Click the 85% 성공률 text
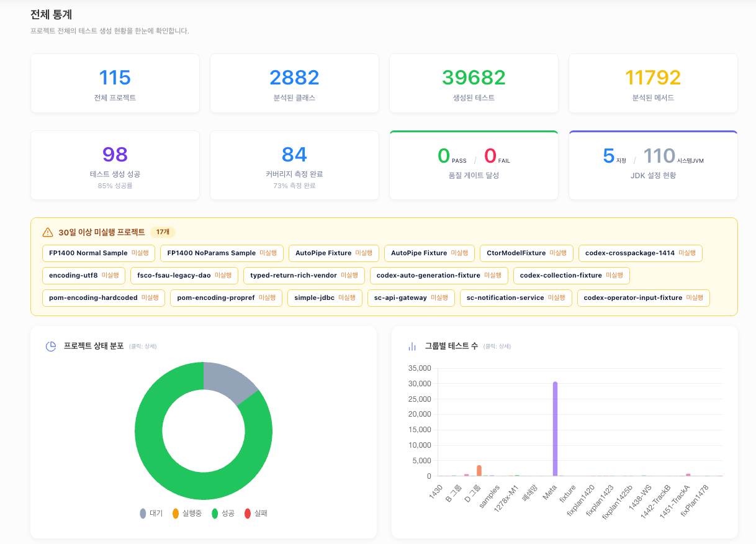 click(115, 186)
